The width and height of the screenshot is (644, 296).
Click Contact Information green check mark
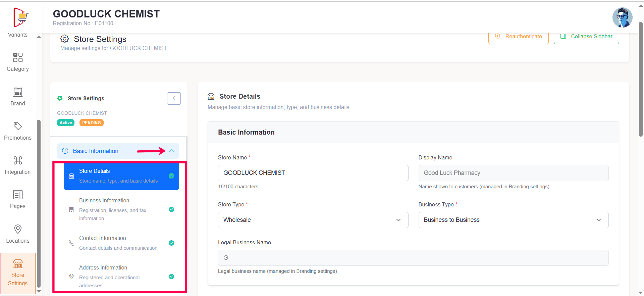(x=171, y=243)
